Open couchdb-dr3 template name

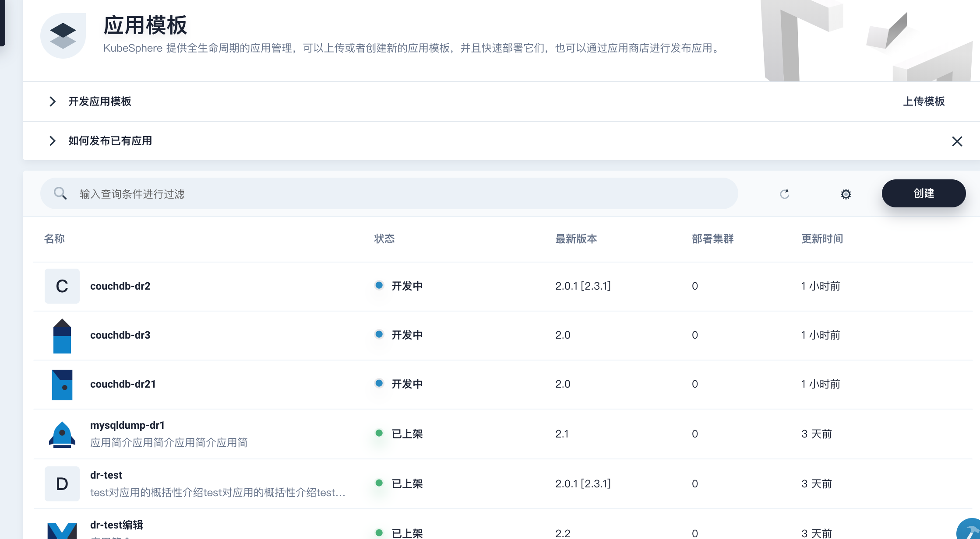point(120,335)
